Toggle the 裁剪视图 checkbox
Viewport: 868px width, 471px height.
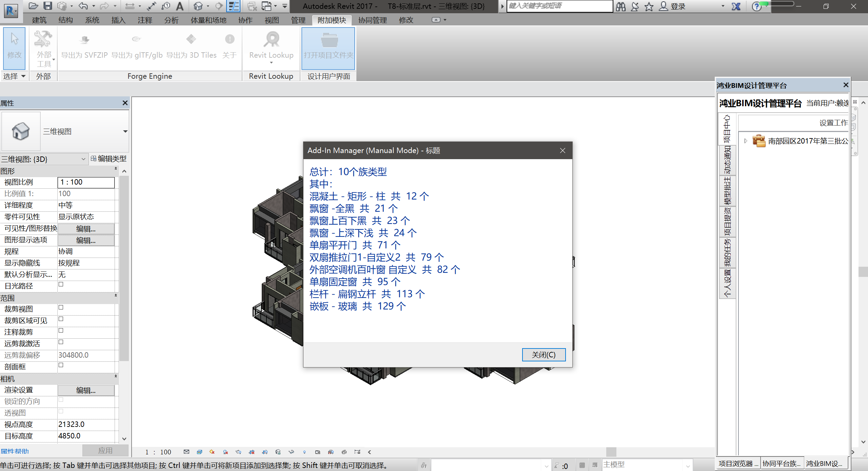point(61,307)
